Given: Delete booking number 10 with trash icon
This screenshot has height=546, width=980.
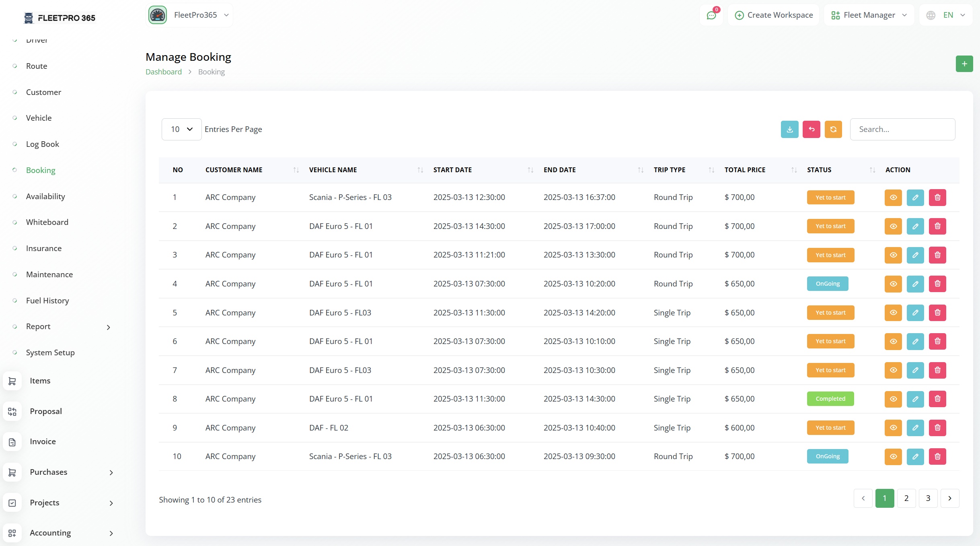Looking at the screenshot, I should 937,456.
